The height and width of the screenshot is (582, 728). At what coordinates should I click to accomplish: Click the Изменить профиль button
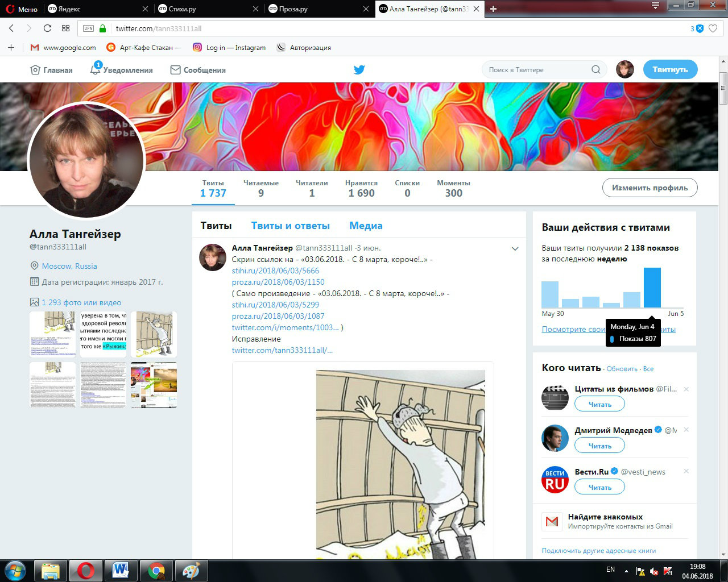click(650, 188)
